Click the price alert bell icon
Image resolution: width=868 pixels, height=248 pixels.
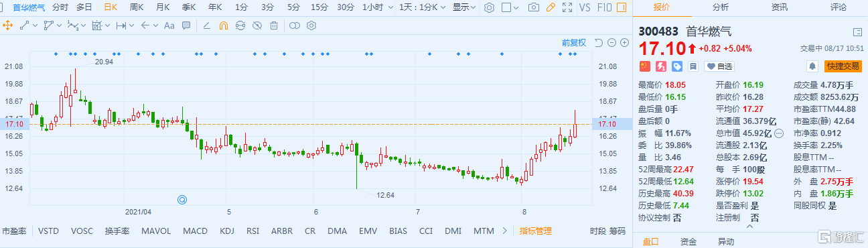[812, 66]
